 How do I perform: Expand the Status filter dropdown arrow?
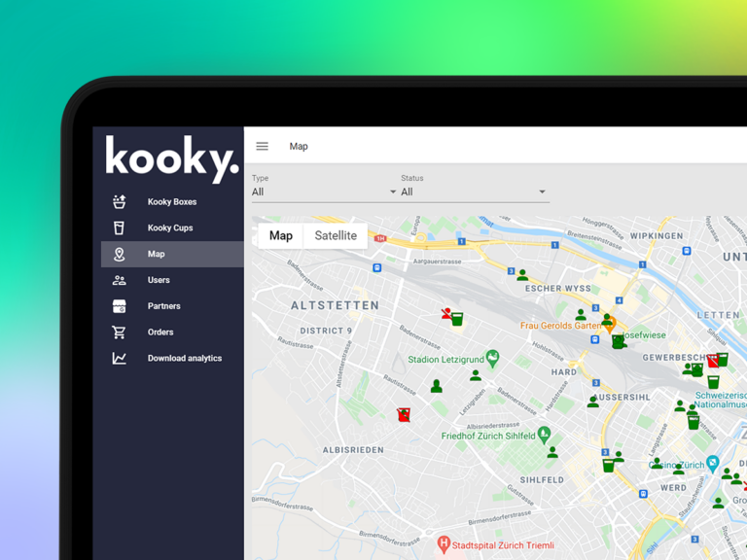(542, 192)
